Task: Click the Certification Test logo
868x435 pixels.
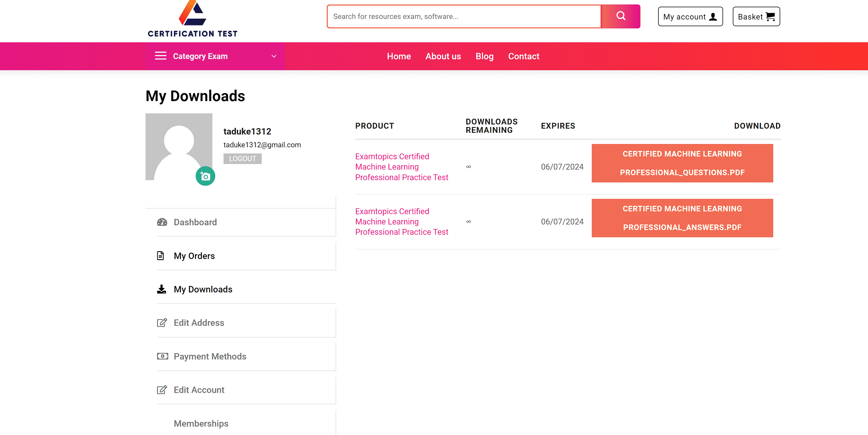Action: coord(192,18)
